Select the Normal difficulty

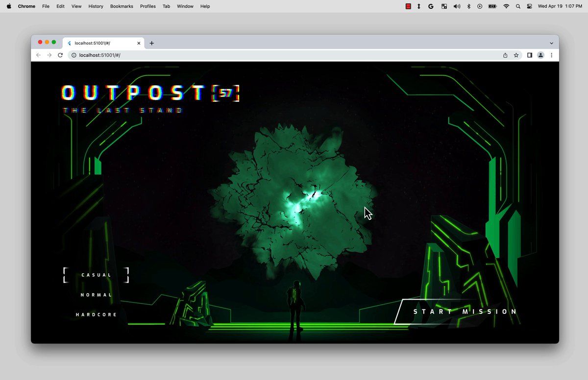pyautogui.click(x=96, y=295)
